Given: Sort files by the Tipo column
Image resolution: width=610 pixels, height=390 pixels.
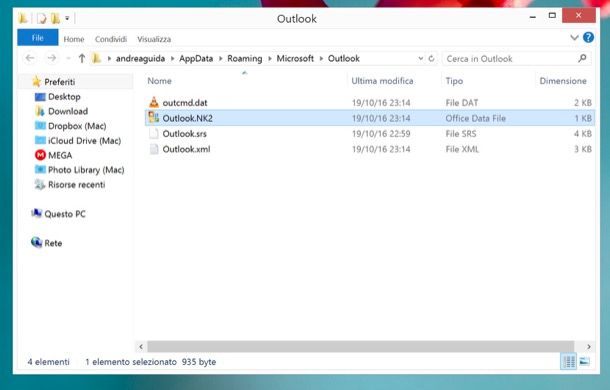Looking at the screenshot, I should coord(454,81).
